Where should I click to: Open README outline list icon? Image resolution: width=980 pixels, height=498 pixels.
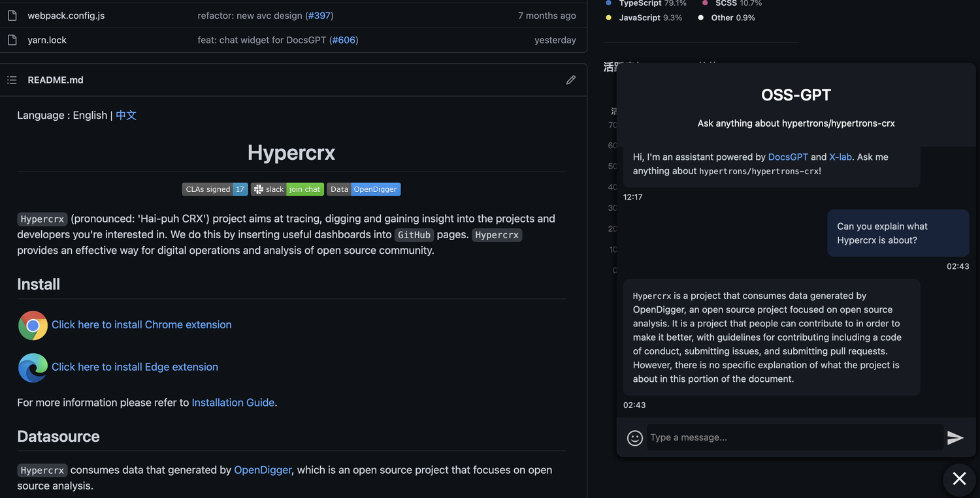(x=12, y=80)
